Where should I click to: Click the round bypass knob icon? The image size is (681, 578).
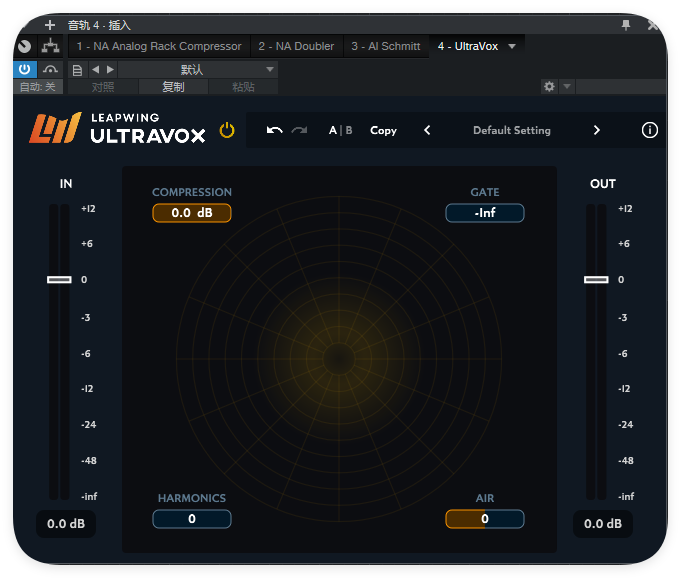pyautogui.click(x=25, y=46)
